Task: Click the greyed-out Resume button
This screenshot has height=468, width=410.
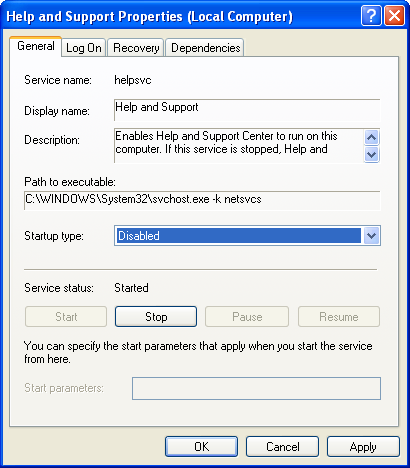Action: pos(339,316)
